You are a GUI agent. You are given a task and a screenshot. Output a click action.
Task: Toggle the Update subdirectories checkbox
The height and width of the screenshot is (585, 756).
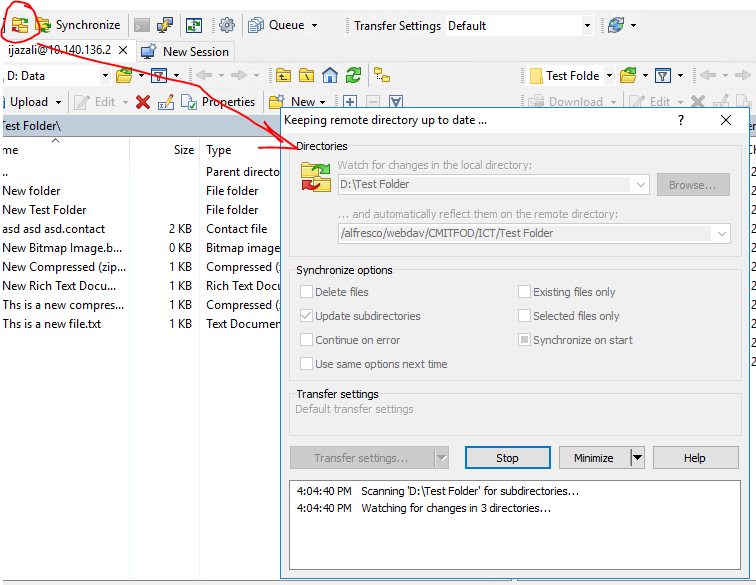click(x=308, y=316)
